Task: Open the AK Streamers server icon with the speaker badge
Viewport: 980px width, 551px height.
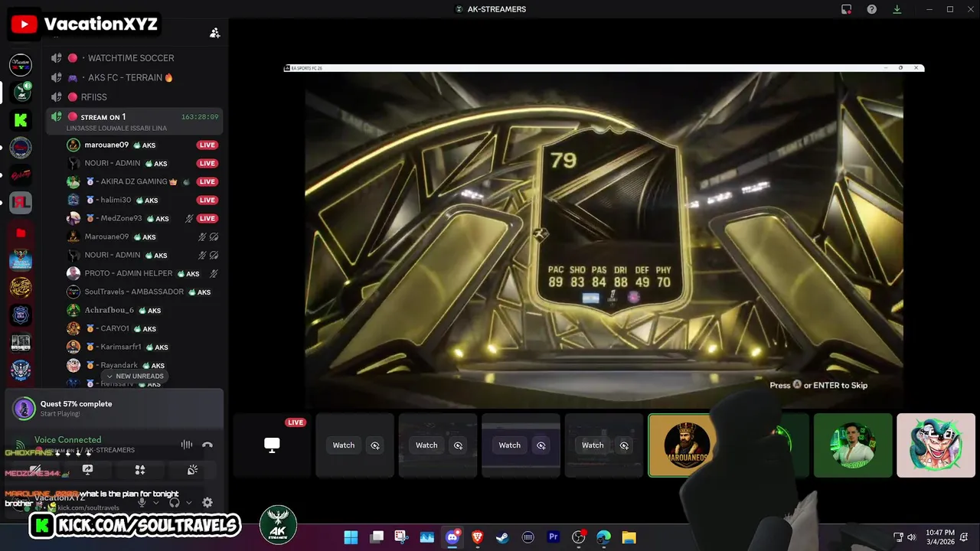Action: [22, 93]
